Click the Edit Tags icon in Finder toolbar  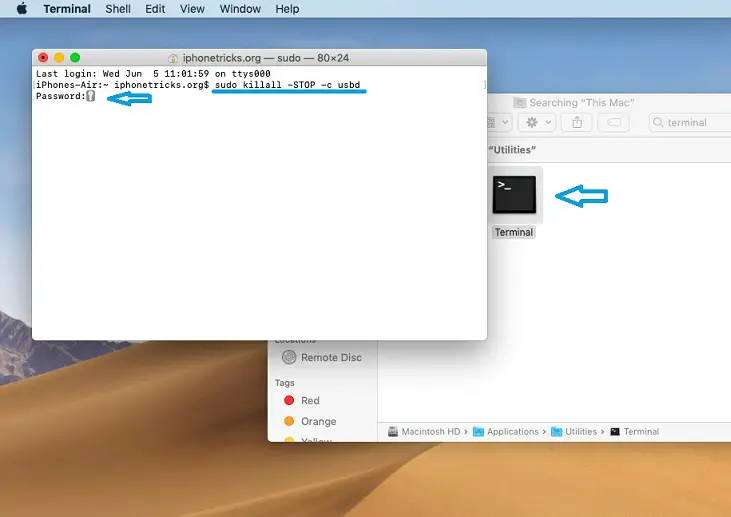614,122
